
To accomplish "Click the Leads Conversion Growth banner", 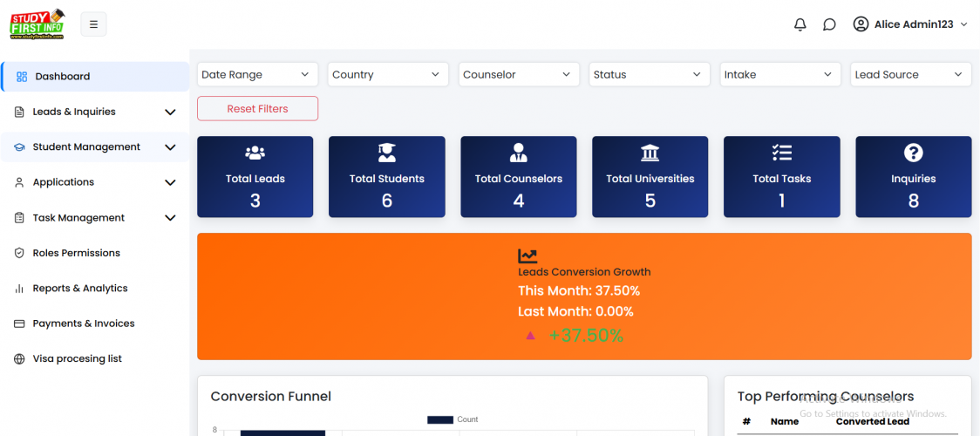I will click(584, 296).
